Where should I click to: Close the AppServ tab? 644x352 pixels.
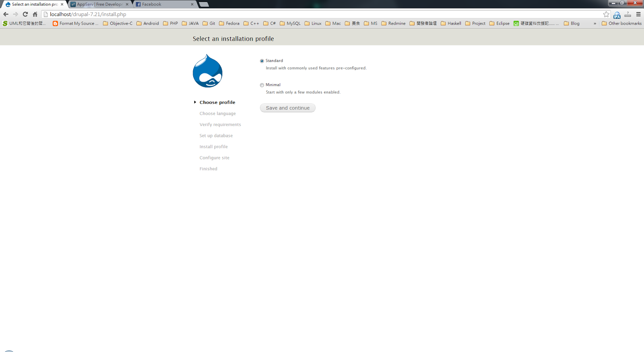127,4
